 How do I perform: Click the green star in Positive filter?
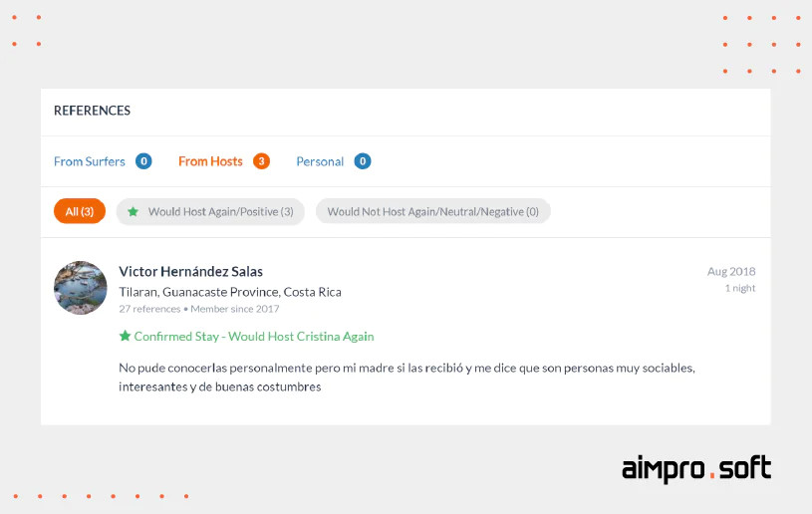(134, 211)
